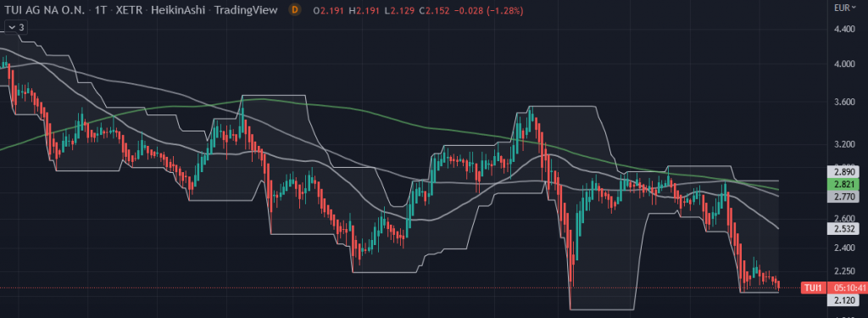Viewport: 868px width, 318px height.
Task: Select the 1T interval label
Action: click(101, 10)
